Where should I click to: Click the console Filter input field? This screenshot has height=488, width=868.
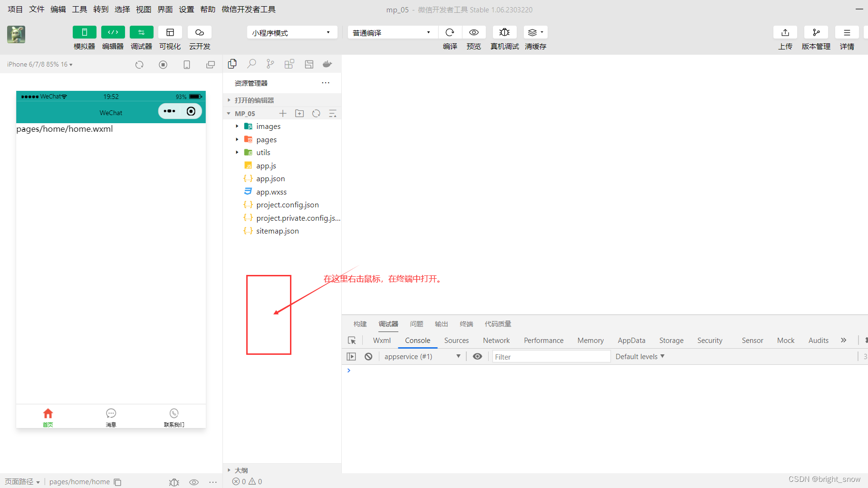pos(550,356)
